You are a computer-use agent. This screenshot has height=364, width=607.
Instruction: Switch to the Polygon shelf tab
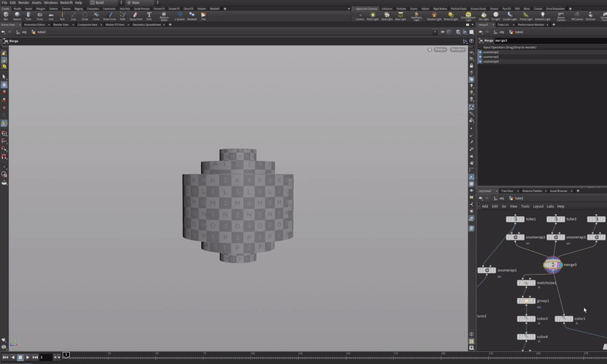coord(41,8)
